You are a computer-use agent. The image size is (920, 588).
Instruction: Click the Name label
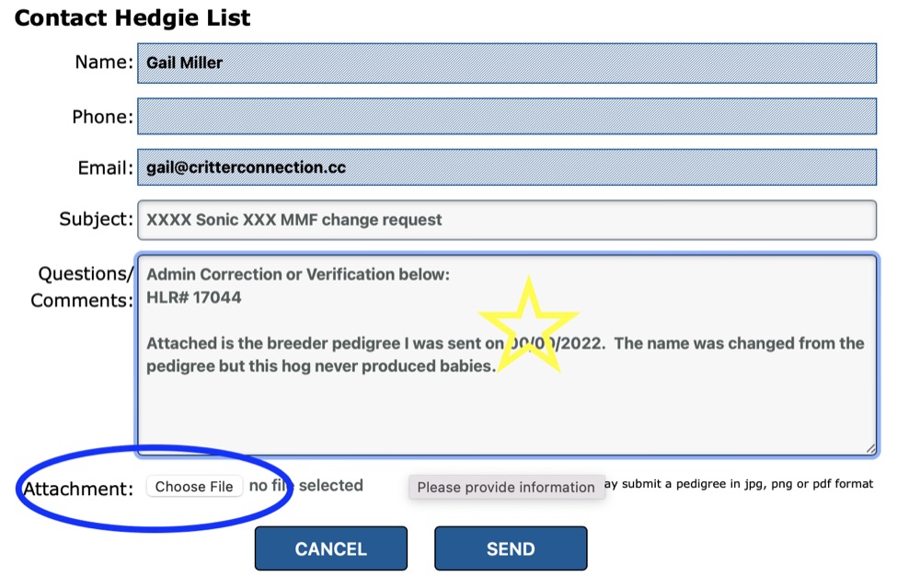pyautogui.click(x=103, y=62)
